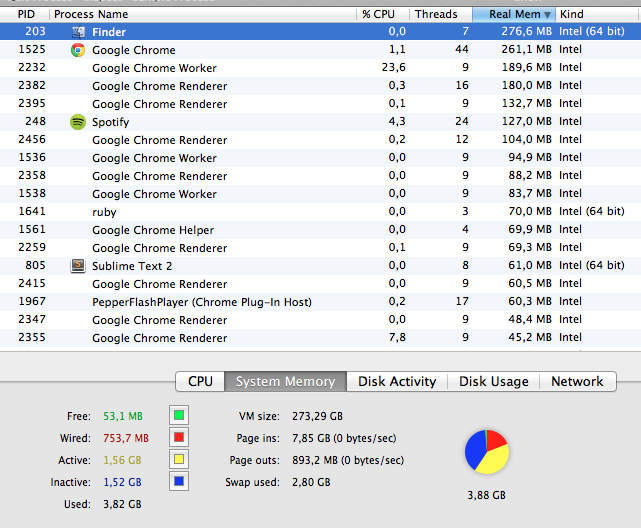Click the Page outs 893,2 MB value

coord(347,460)
